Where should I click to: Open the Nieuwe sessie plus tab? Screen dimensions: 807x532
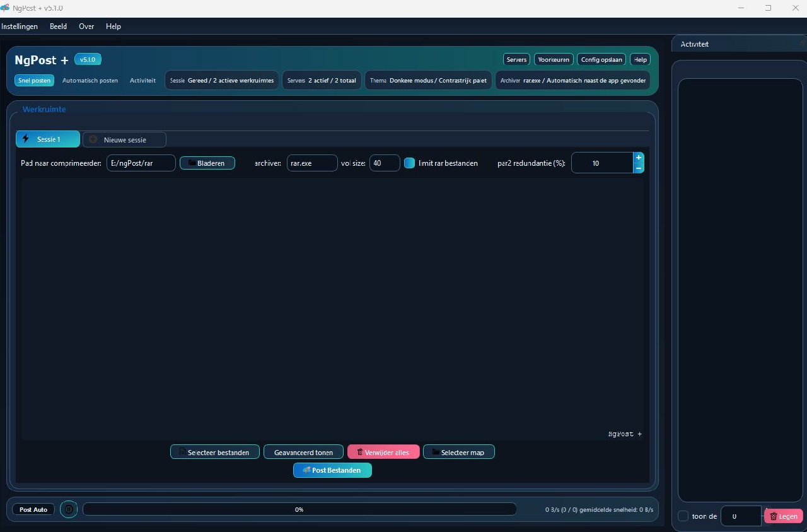click(124, 139)
